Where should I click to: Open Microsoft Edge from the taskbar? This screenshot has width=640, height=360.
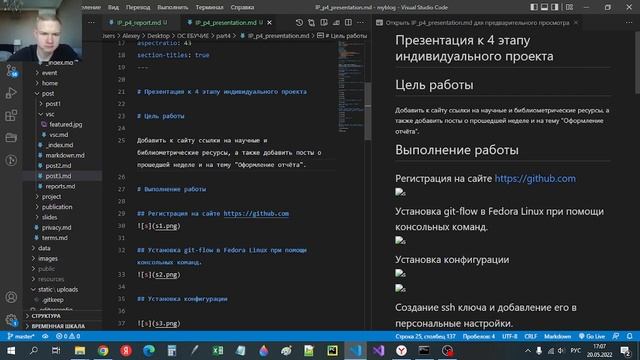(149, 351)
